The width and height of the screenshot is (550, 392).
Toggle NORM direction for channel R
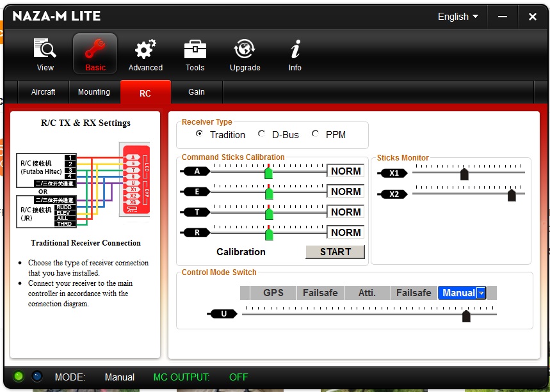(346, 232)
